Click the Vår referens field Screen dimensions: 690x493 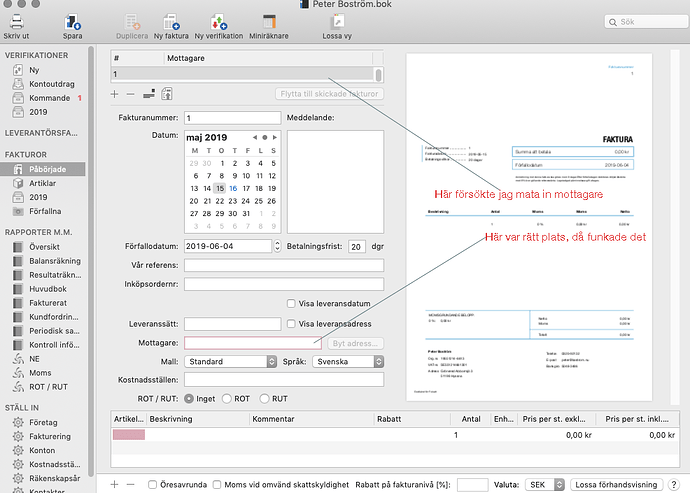(x=284, y=265)
